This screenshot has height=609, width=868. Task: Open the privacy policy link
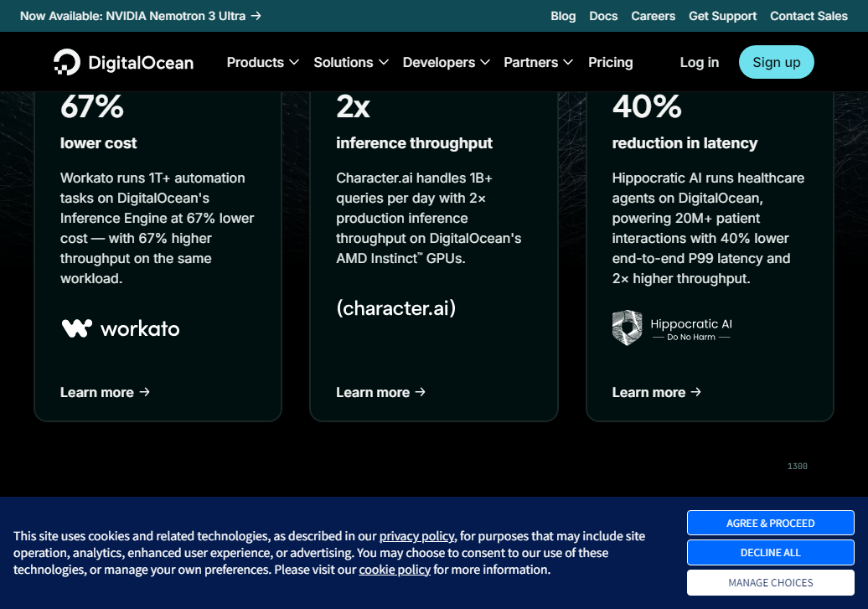417,536
